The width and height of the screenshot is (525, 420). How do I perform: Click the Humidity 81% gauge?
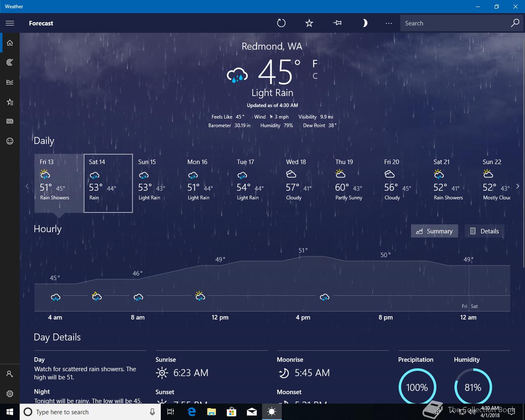[x=473, y=387]
